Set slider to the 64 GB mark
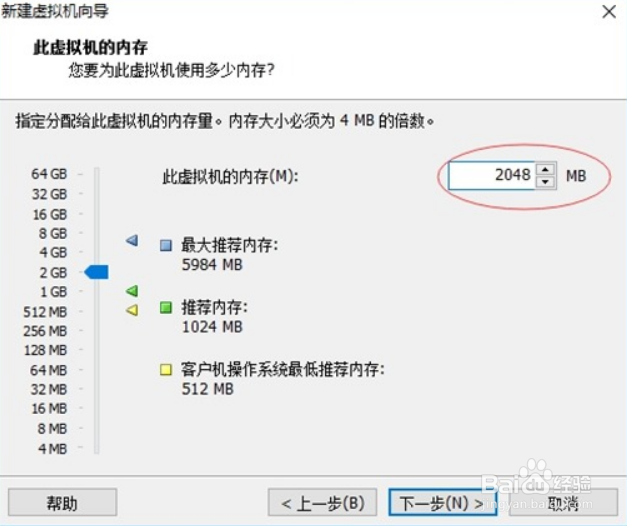Screen dimensions: 627x526 (x=96, y=174)
